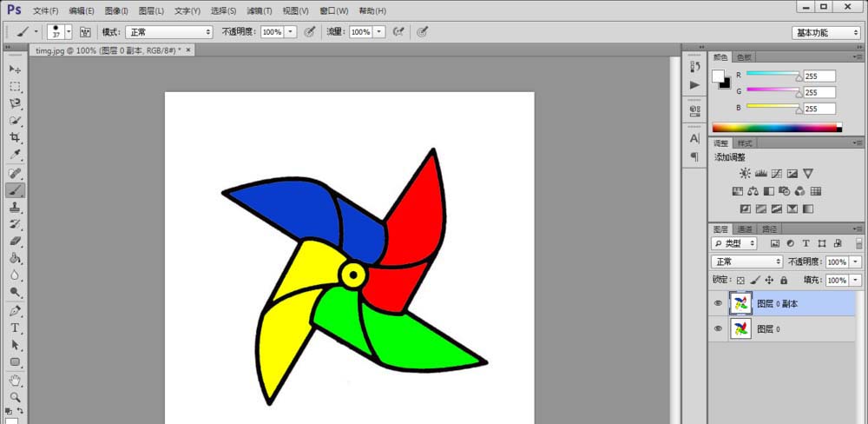Select the Zoom tool

[x=15, y=396]
